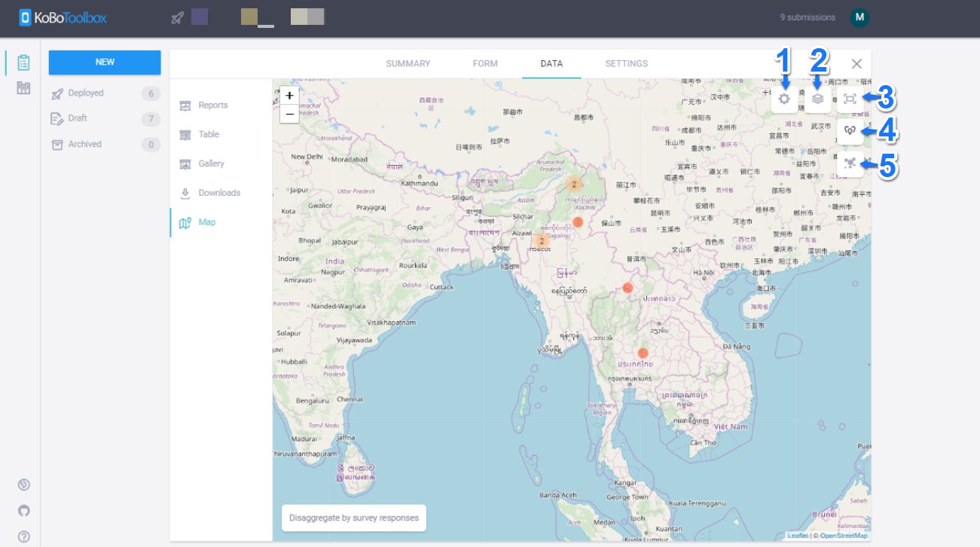Switch to the Form tab
Image resolution: width=980 pixels, height=547 pixels.
[x=485, y=64]
